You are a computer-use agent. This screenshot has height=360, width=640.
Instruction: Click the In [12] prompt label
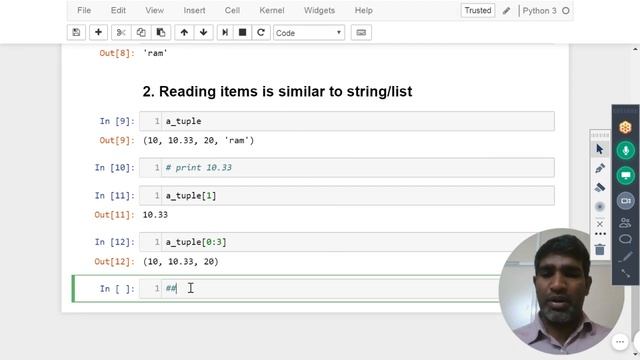[x=114, y=242]
